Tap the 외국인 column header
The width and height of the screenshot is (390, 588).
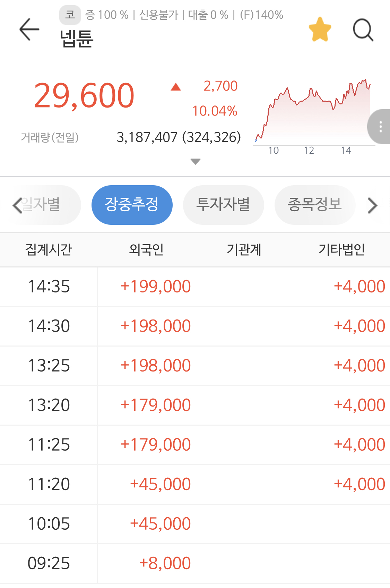click(146, 249)
